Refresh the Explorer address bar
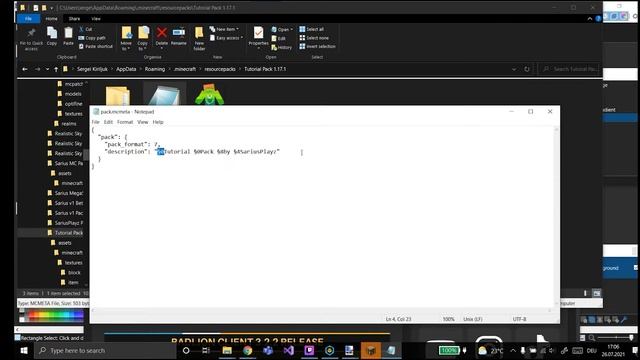Image resolution: width=640 pixels, height=360 pixels. click(527, 69)
